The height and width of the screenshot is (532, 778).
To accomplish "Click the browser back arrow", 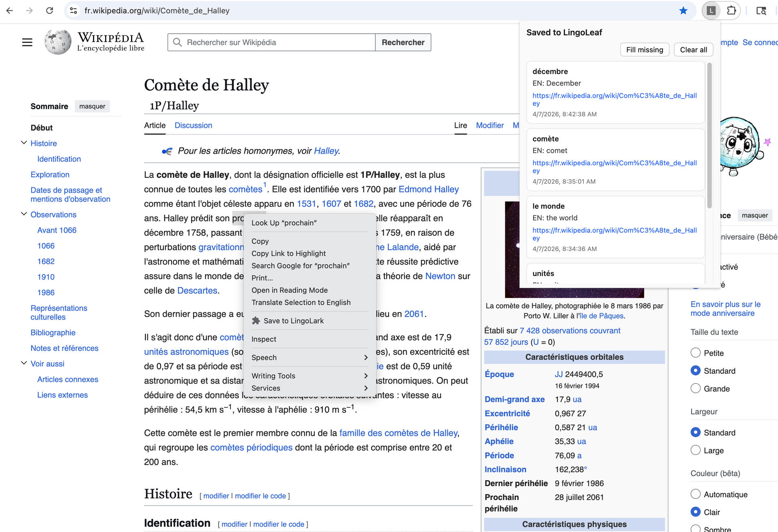I will tap(10, 11).
